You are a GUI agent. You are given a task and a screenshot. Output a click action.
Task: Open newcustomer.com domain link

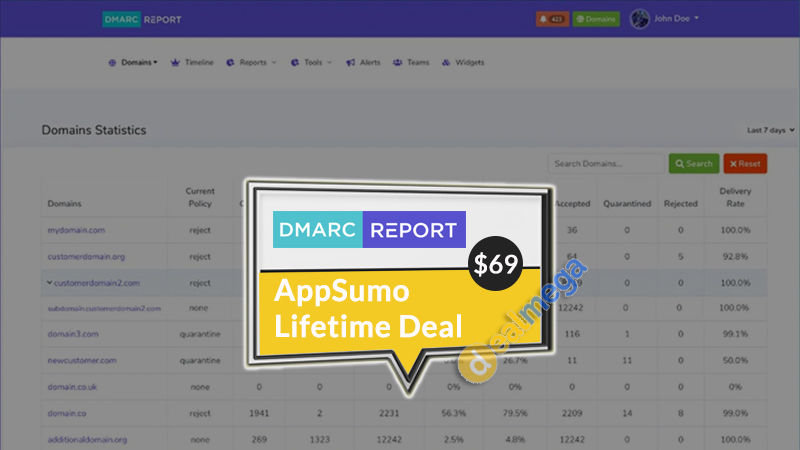coord(82,360)
